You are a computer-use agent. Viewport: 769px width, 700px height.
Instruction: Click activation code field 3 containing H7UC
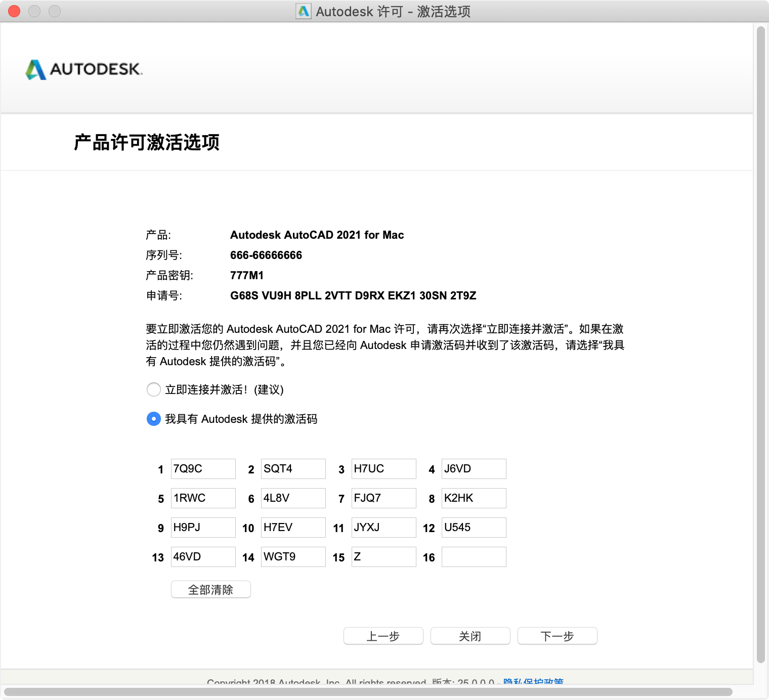coord(384,469)
